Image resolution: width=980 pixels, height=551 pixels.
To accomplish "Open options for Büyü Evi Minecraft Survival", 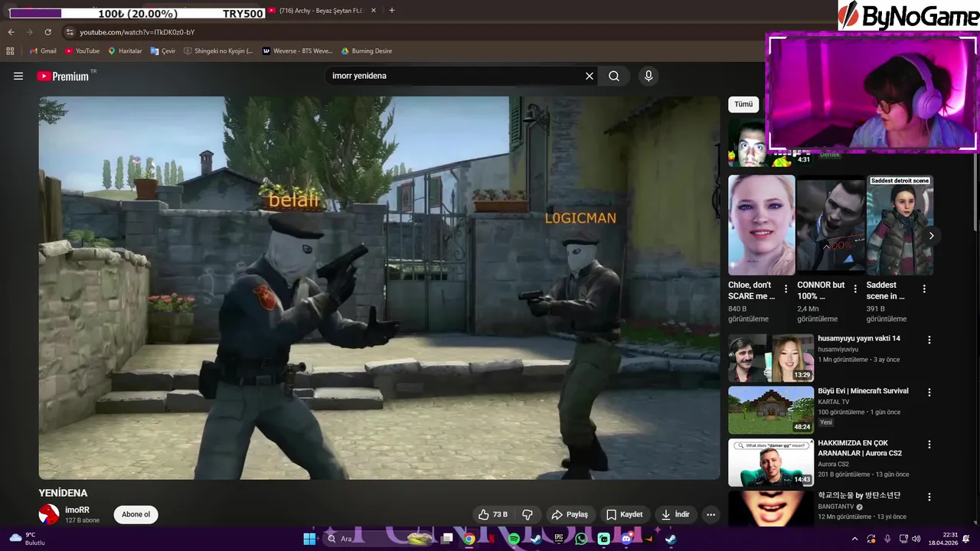I will [x=929, y=392].
